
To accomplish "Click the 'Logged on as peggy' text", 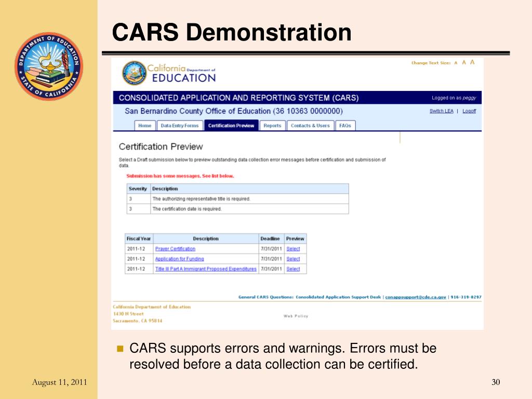I will click(x=454, y=98).
